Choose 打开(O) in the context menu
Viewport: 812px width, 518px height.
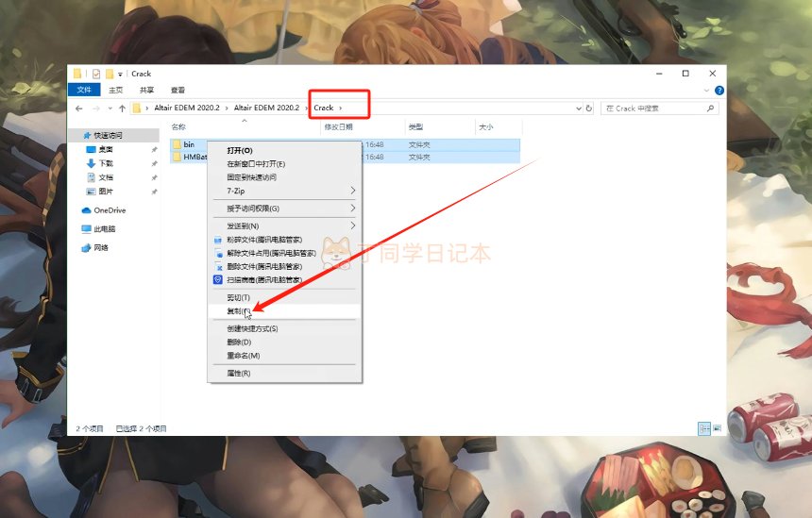click(x=284, y=151)
